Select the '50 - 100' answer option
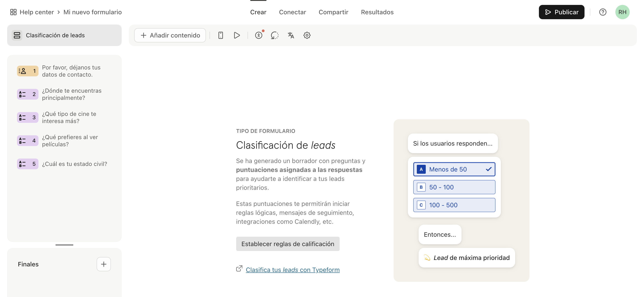Viewport: 644px width, 297px height. pos(454,187)
